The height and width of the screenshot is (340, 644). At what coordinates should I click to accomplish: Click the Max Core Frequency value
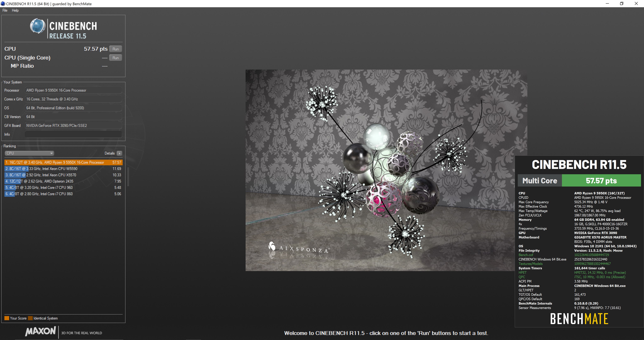pos(591,202)
